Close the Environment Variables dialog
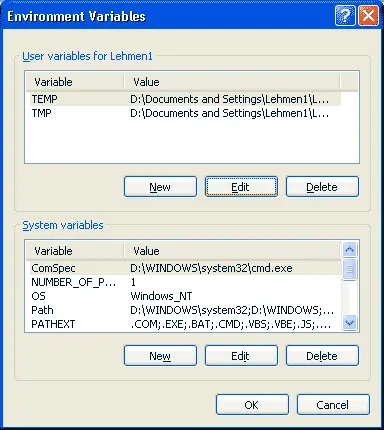The width and height of the screenshot is (384, 430). click(x=368, y=16)
